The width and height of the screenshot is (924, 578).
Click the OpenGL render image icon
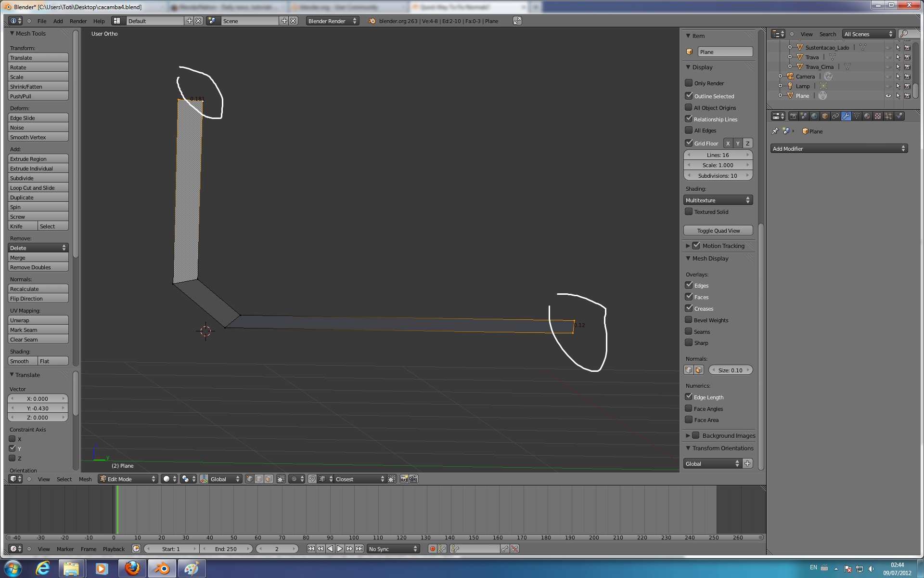(404, 479)
